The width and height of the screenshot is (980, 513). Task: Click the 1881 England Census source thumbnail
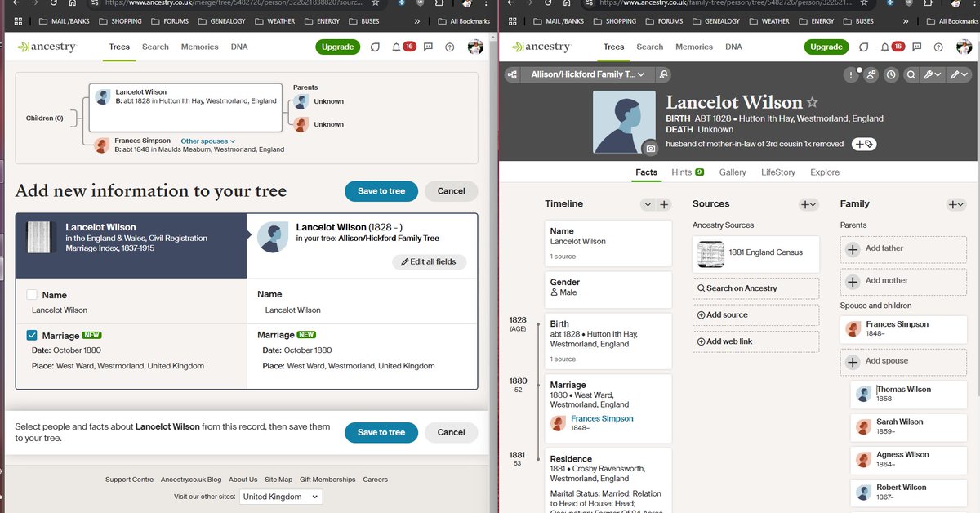click(710, 253)
